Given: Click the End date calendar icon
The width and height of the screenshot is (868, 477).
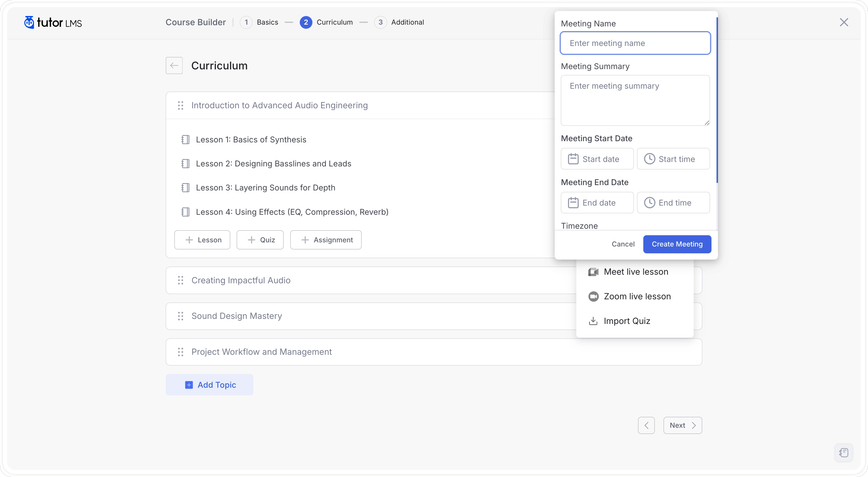Looking at the screenshot, I should tap(573, 203).
